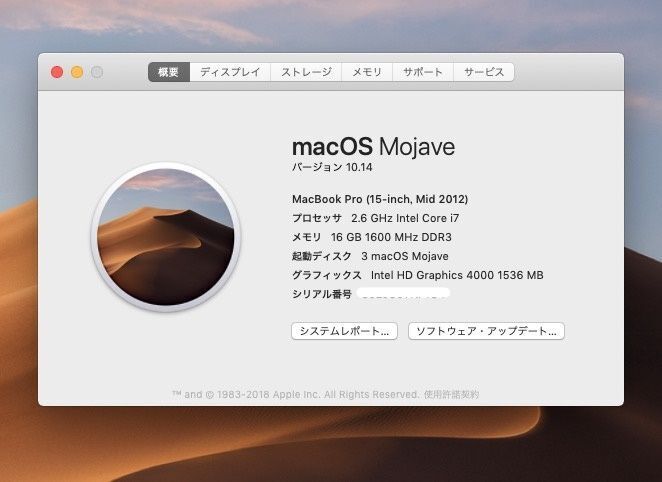Select MacBook Pro (15-inch, Mid 2012) text
The image size is (662, 482).
click(x=380, y=199)
